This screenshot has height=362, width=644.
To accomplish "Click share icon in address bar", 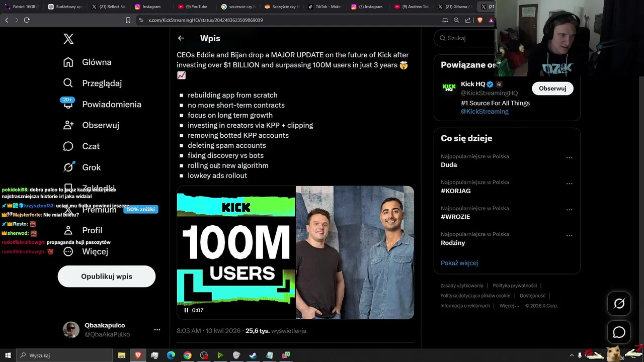I will (468, 20).
